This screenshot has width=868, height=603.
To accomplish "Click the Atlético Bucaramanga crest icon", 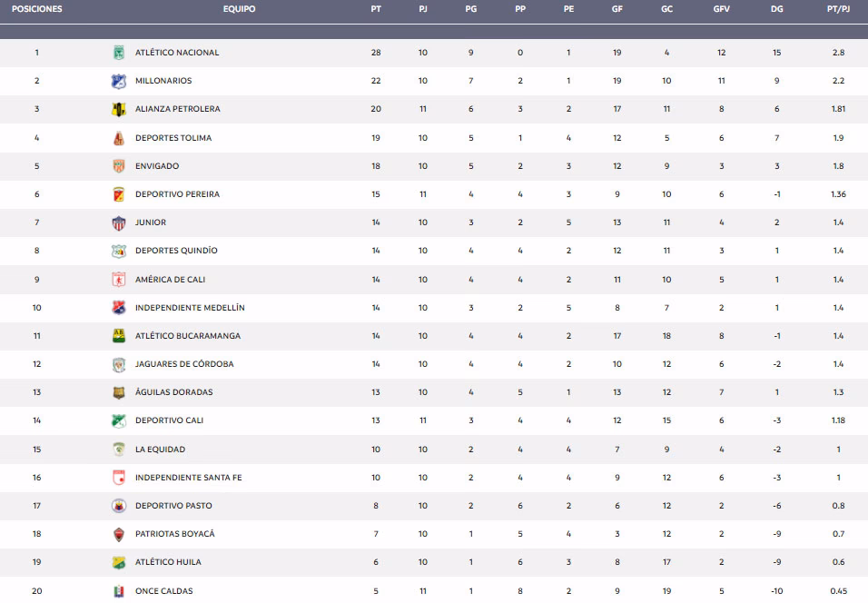I will point(118,336).
